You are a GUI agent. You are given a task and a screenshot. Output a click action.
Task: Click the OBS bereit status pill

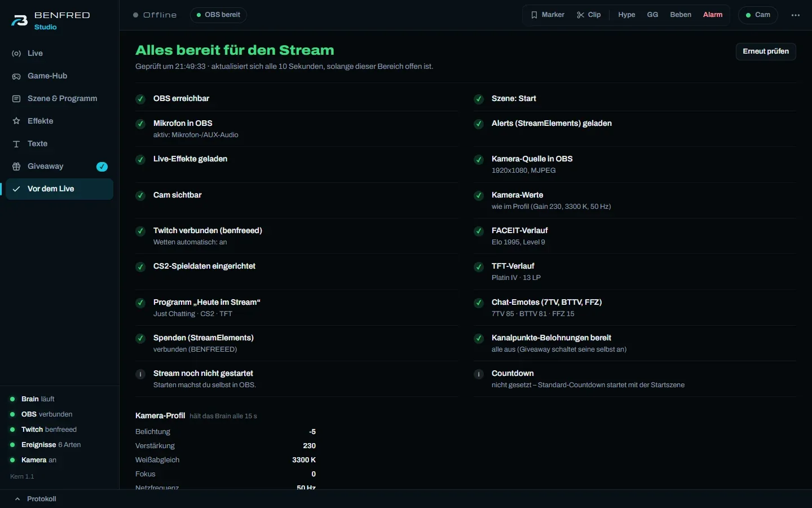(218, 15)
